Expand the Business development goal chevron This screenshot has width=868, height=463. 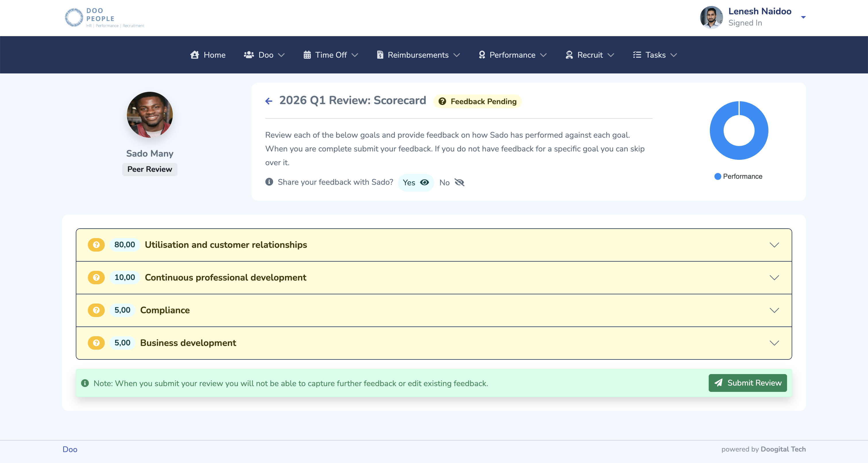coord(774,343)
